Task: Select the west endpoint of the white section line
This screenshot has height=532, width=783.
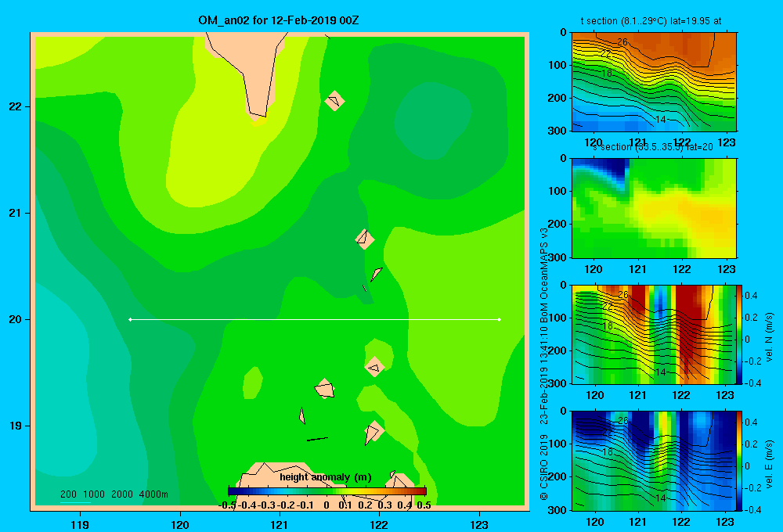Action: click(130, 319)
